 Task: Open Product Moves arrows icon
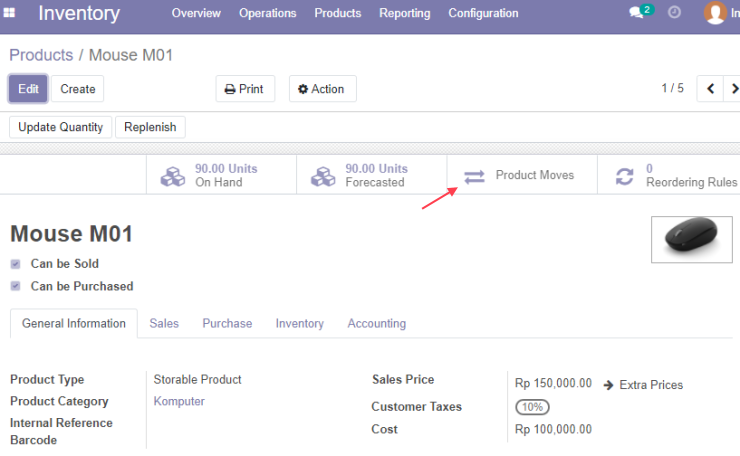click(474, 177)
